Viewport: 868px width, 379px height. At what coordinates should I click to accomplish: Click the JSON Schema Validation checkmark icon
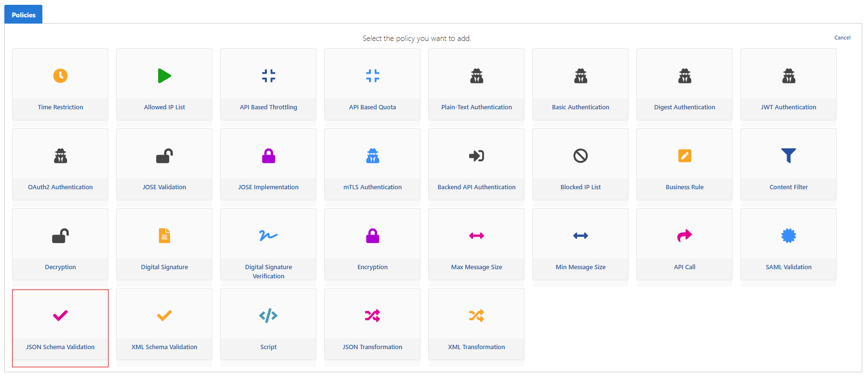(x=60, y=315)
